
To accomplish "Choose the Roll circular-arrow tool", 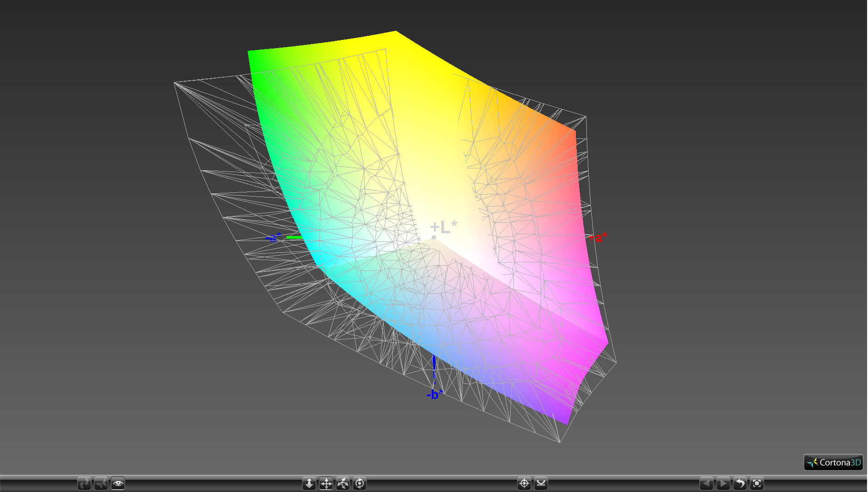I will (360, 483).
